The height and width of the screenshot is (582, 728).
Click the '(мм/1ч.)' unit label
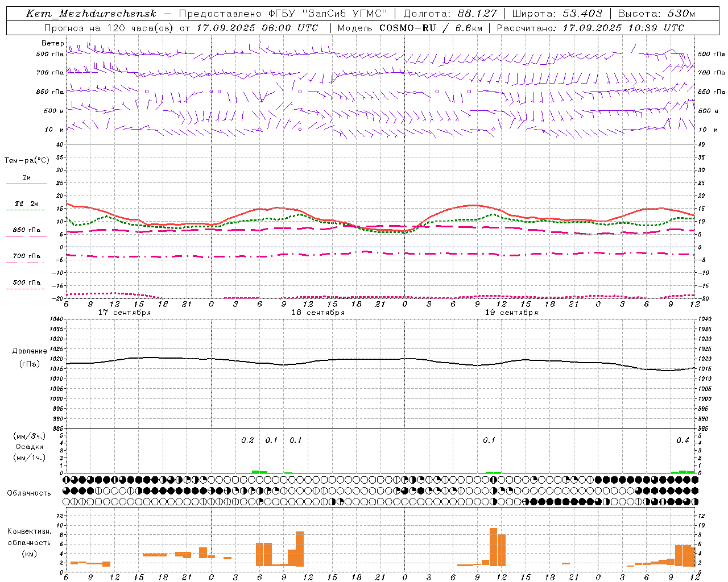(30, 458)
